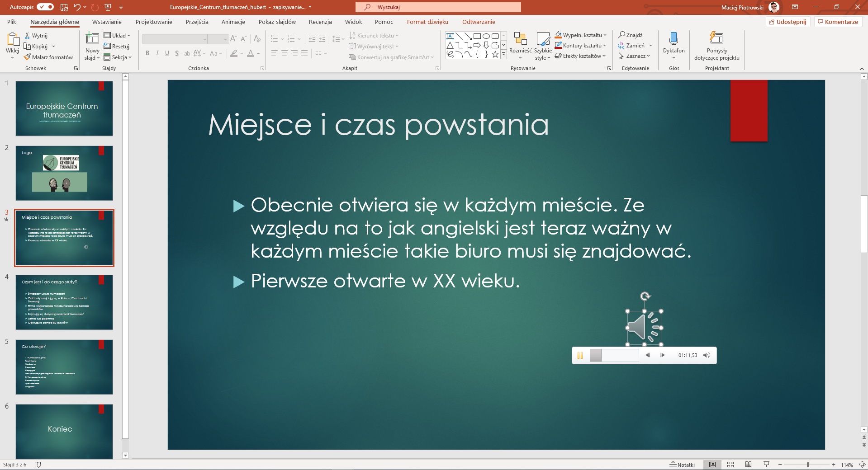This screenshot has width=868, height=470.
Task: Click Zamień to replace text
Action: [631, 45]
